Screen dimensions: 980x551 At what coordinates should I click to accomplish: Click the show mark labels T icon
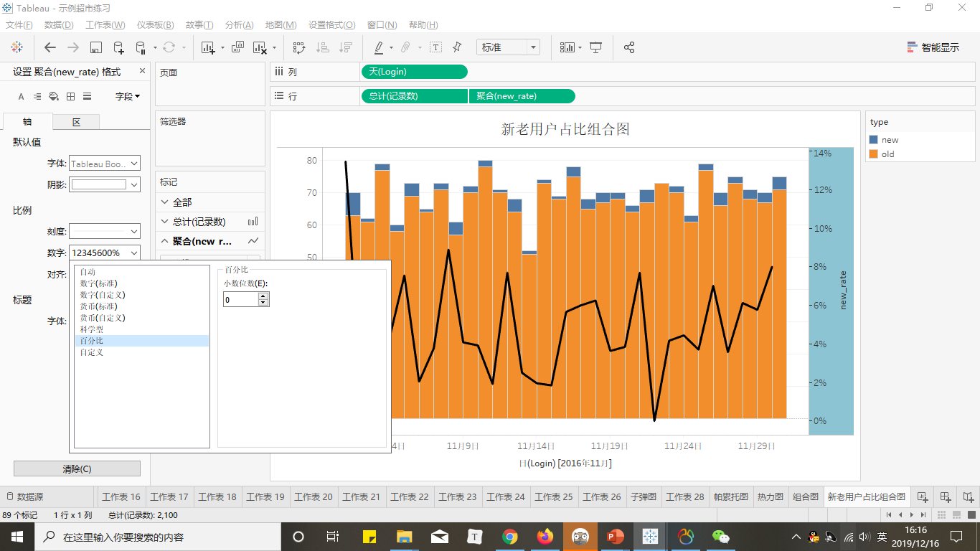click(x=435, y=47)
